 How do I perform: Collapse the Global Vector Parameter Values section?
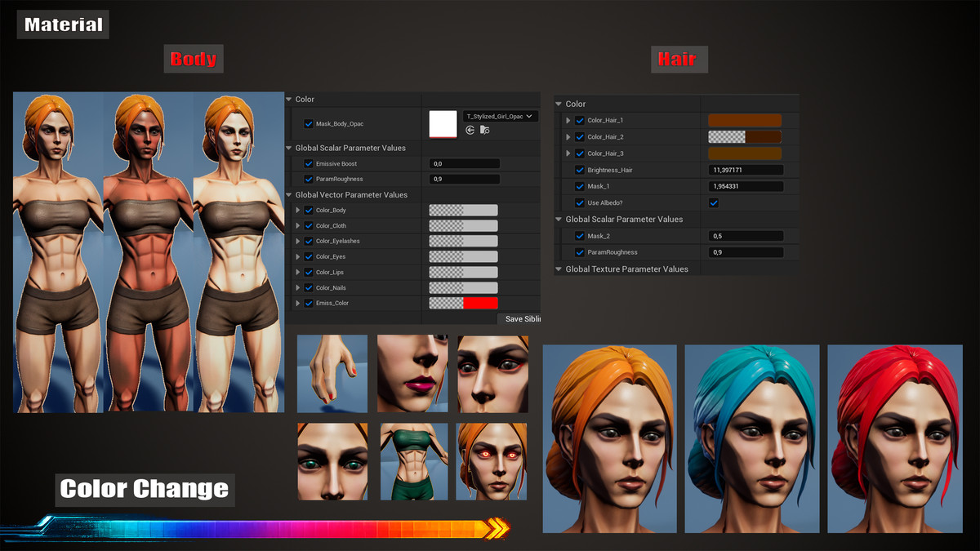(x=290, y=195)
